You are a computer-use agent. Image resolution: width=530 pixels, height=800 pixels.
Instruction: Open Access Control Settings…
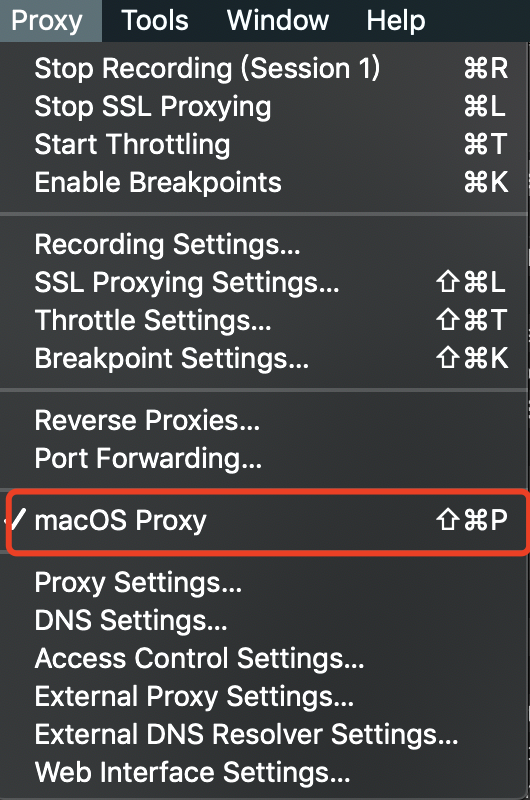point(264,658)
